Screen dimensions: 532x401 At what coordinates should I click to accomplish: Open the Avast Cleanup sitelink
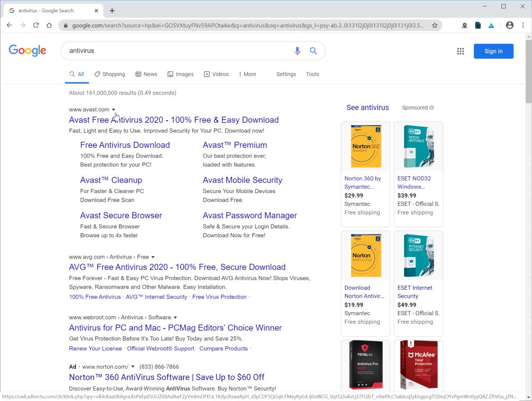click(x=111, y=180)
